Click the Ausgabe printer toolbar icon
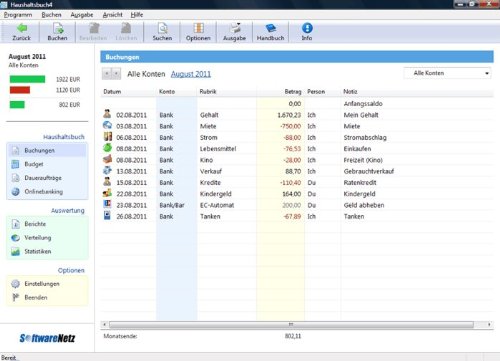Viewport: 500px width, 361px height. (234, 32)
